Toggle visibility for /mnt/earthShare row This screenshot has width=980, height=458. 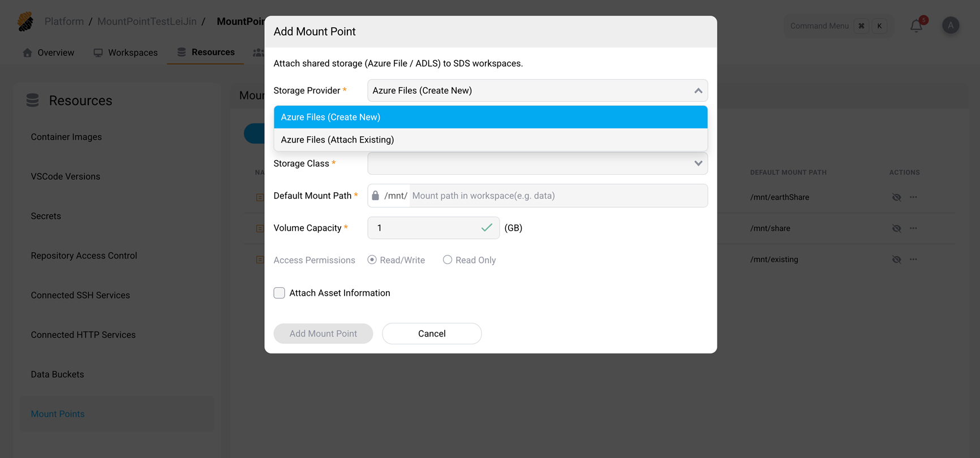click(x=896, y=197)
